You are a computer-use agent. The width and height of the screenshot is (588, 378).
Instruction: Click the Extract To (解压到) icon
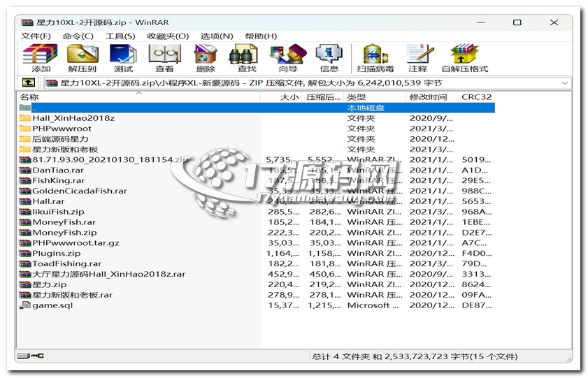(83, 58)
